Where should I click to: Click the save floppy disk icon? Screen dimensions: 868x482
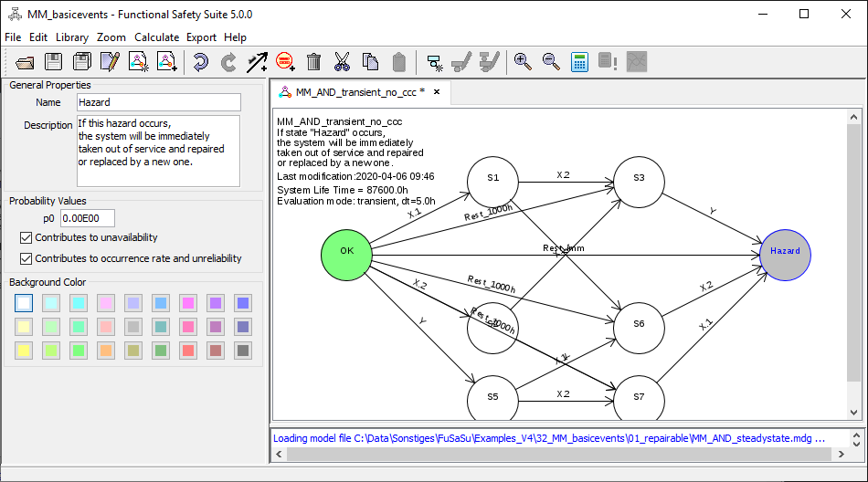click(54, 62)
